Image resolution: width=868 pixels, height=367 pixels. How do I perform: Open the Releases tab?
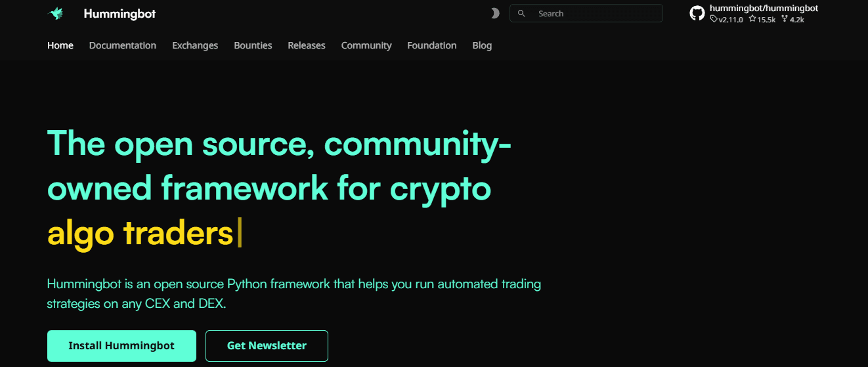tap(307, 45)
